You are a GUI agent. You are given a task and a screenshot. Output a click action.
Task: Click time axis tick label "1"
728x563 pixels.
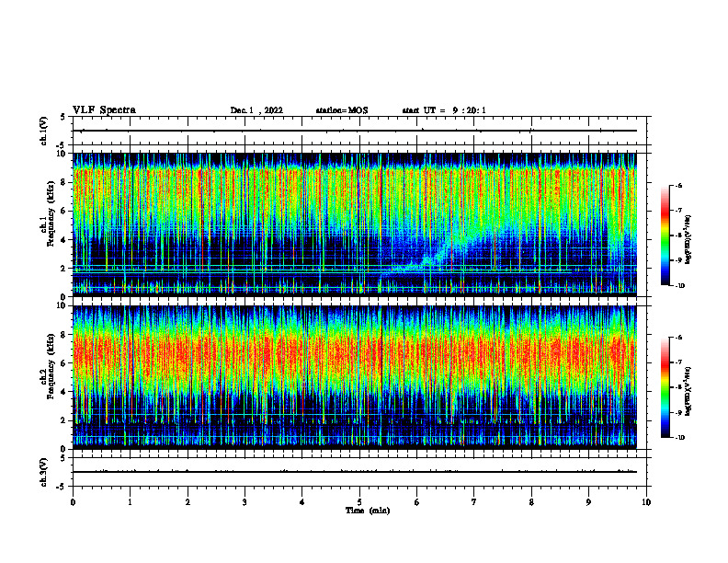(x=130, y=502)
